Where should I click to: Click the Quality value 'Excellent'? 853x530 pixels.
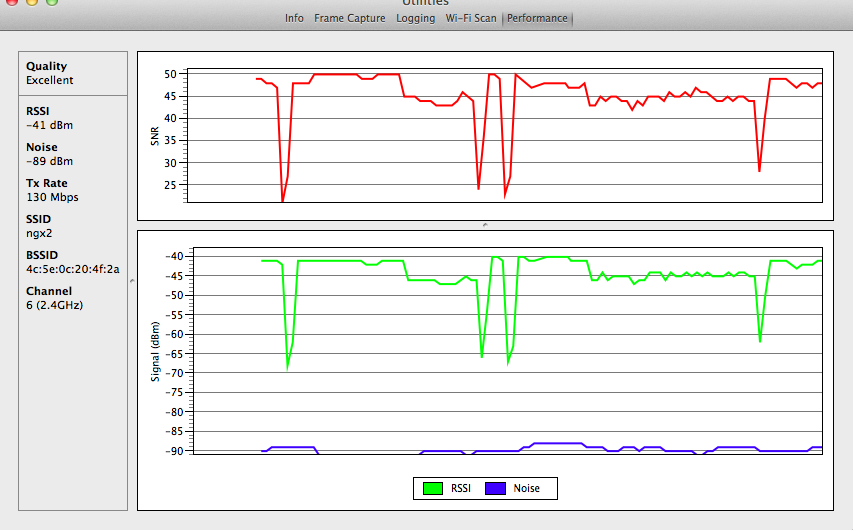(x=50, y=80)
